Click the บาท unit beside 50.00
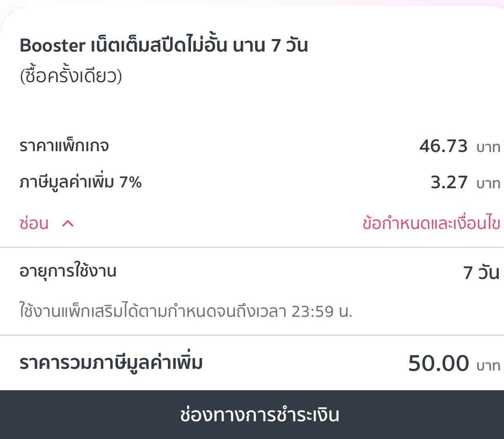This screenshot has height=439, width=504. pyautogui.click(x=488, y=366)
